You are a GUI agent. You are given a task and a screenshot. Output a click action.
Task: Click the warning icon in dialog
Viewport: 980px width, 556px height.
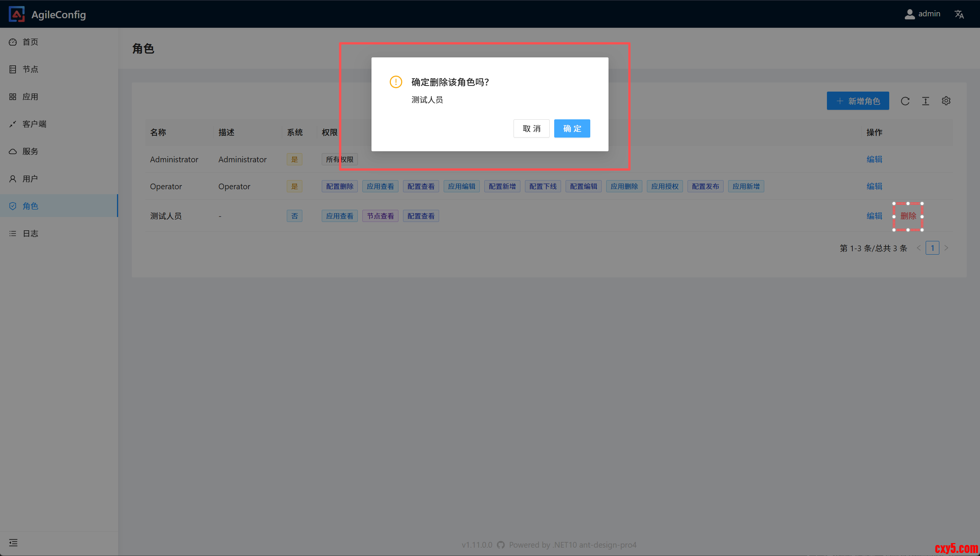[396, 82]
